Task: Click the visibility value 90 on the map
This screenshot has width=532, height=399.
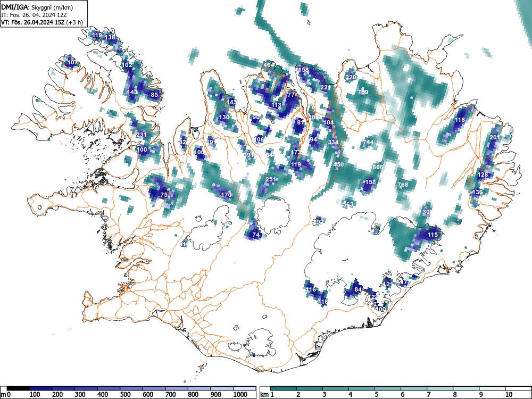Action: (x=256, y=117)
